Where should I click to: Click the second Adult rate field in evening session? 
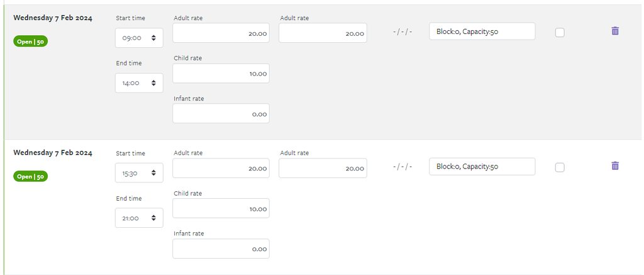click(x=323, y=168)
